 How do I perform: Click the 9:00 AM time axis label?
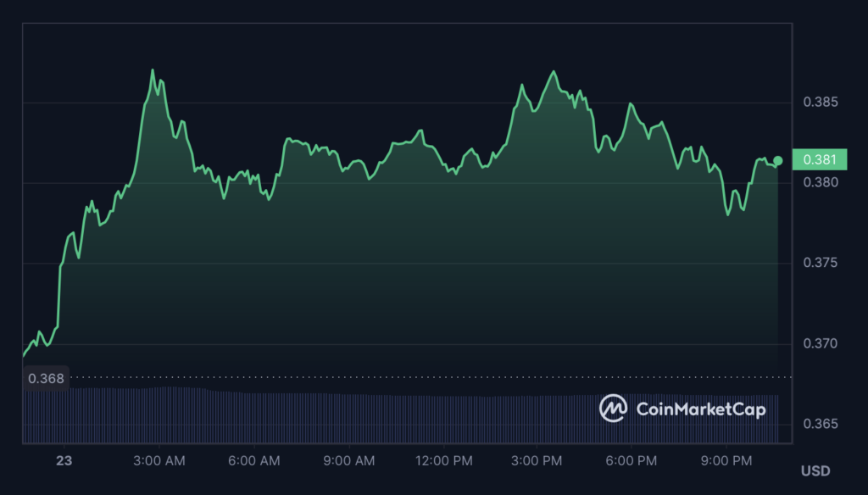[348, 460]
